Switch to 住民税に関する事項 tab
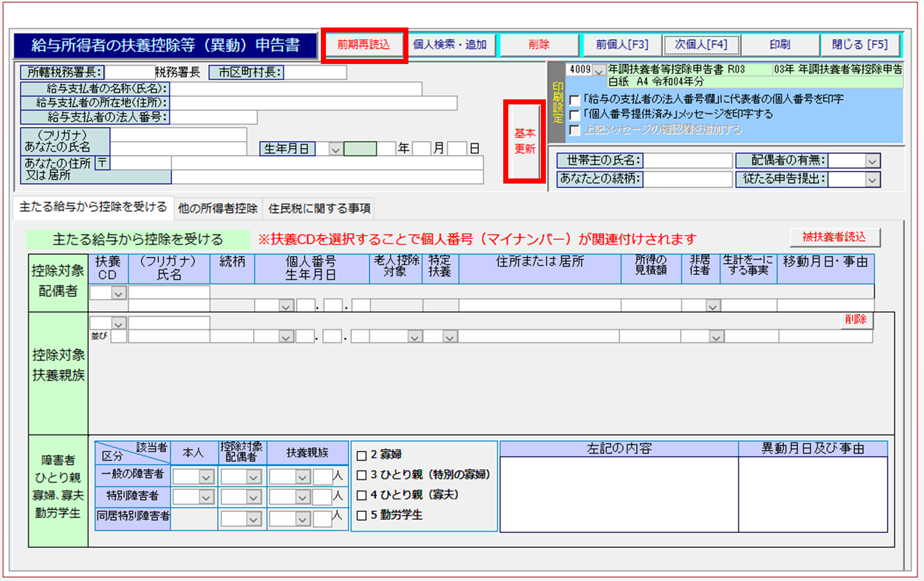 319,209
